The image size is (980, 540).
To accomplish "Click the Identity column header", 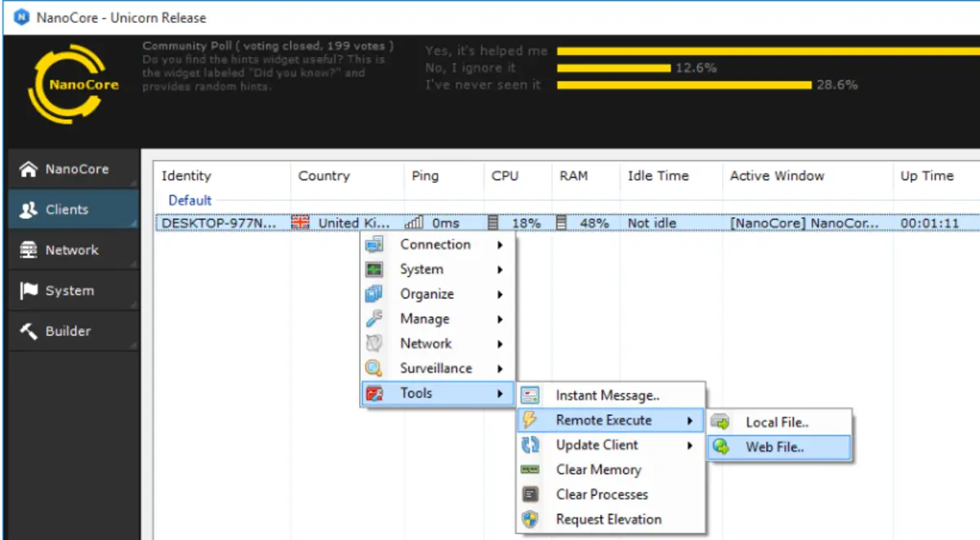I will (222, 176).
